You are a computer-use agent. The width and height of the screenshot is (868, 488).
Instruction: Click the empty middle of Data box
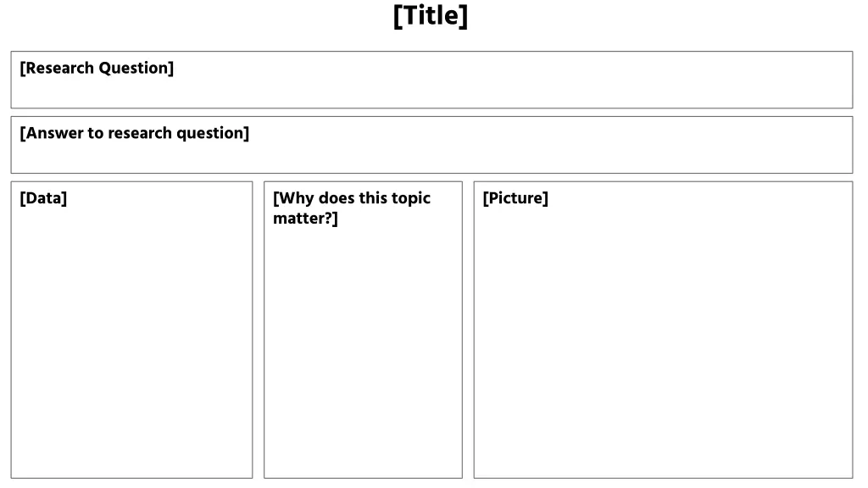click(x=131, y=332)
